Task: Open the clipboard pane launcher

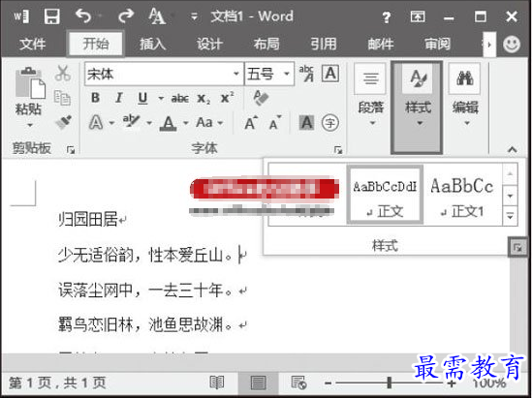Action: coord(71,149)
